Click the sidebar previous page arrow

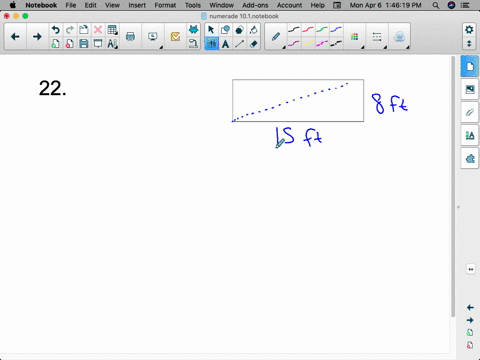(x=470, y=307)
